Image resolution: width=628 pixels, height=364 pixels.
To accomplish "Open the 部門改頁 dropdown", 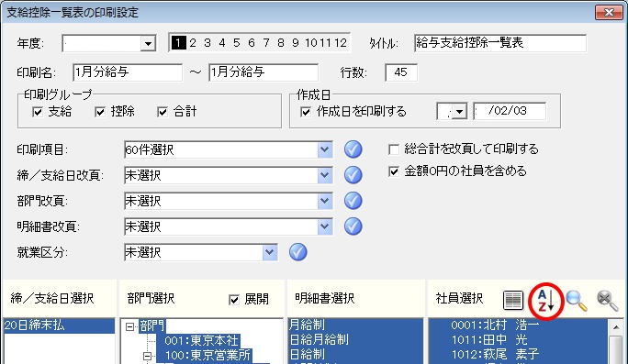I will point(325,201).
